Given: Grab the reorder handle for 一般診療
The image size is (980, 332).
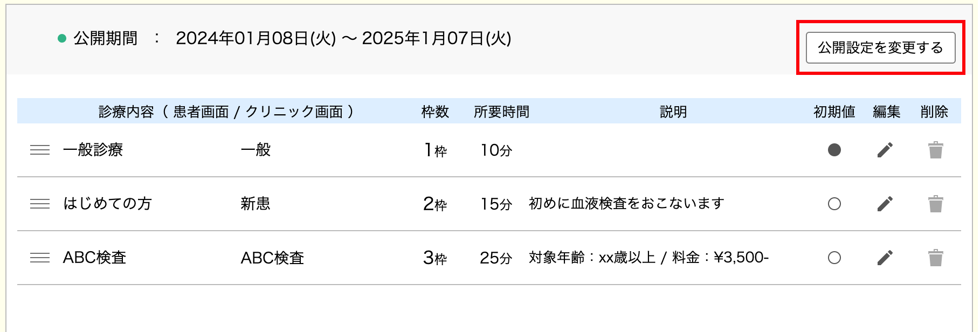Looking at the screenshot, I should (40, 150).
